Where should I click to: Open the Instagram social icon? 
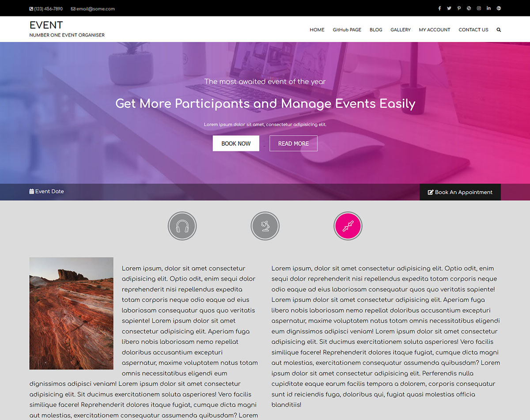click(479, 8)
